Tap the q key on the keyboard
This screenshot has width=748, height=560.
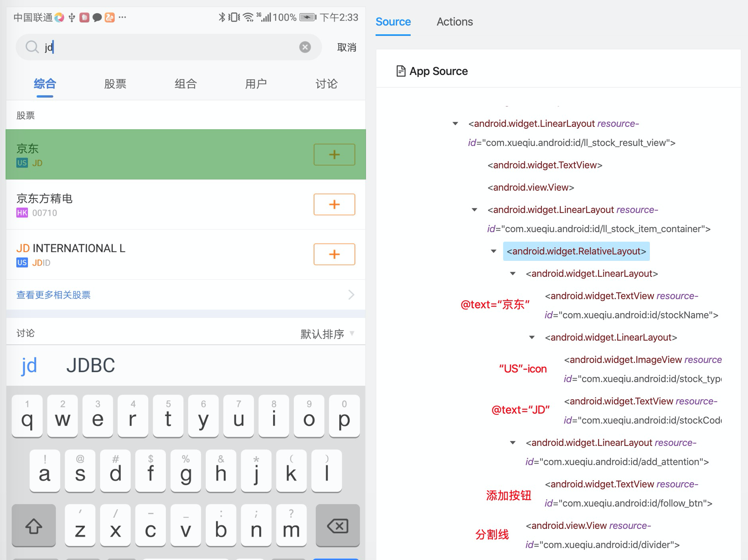tap(27, 416)
